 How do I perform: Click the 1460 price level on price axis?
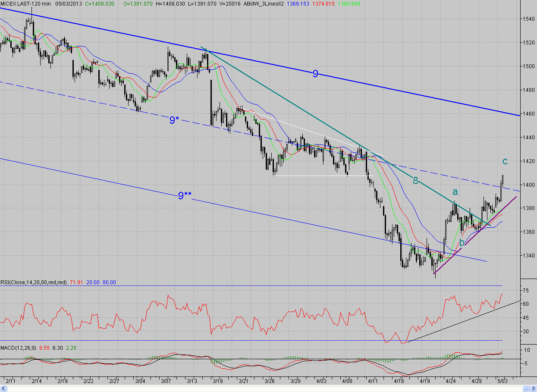[529, 114]
